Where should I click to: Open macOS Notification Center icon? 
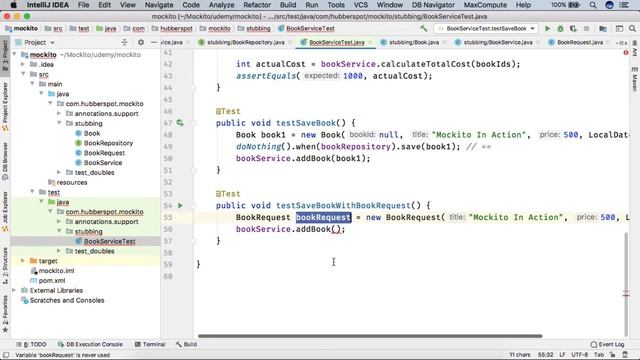click(624, 5)
